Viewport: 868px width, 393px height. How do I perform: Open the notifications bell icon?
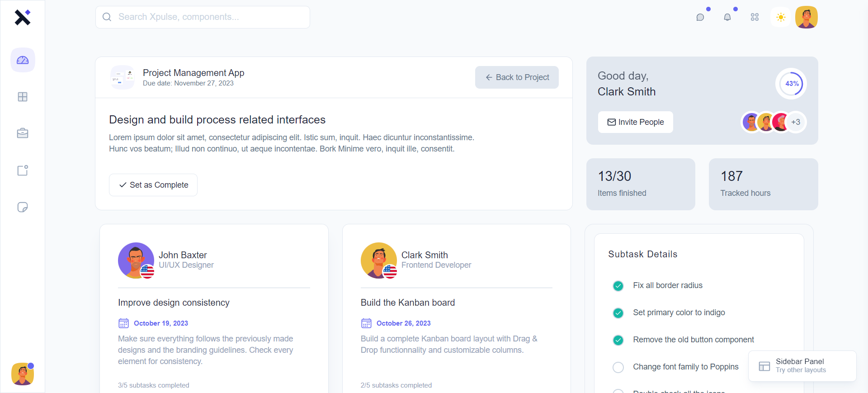727,17
